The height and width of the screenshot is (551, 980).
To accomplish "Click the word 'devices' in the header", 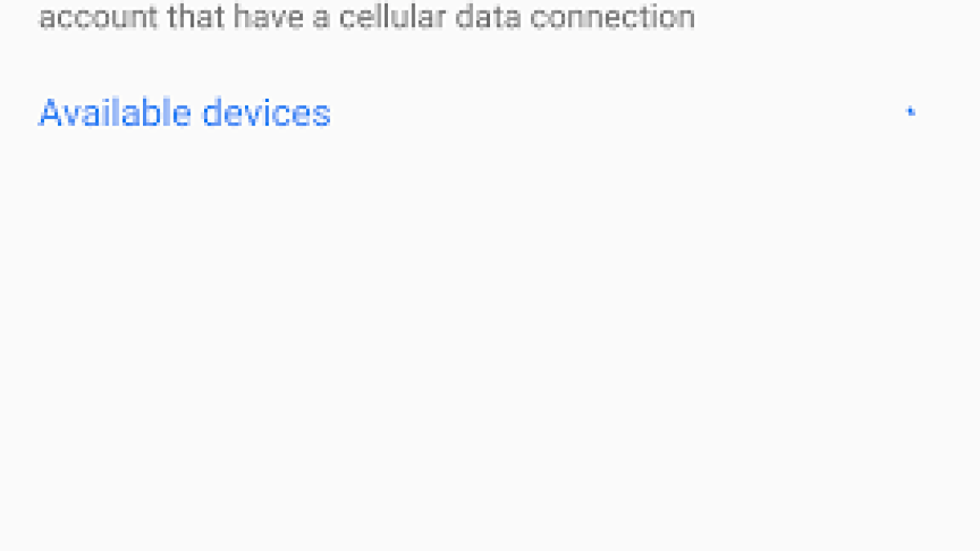I will [x=266, y=113].
